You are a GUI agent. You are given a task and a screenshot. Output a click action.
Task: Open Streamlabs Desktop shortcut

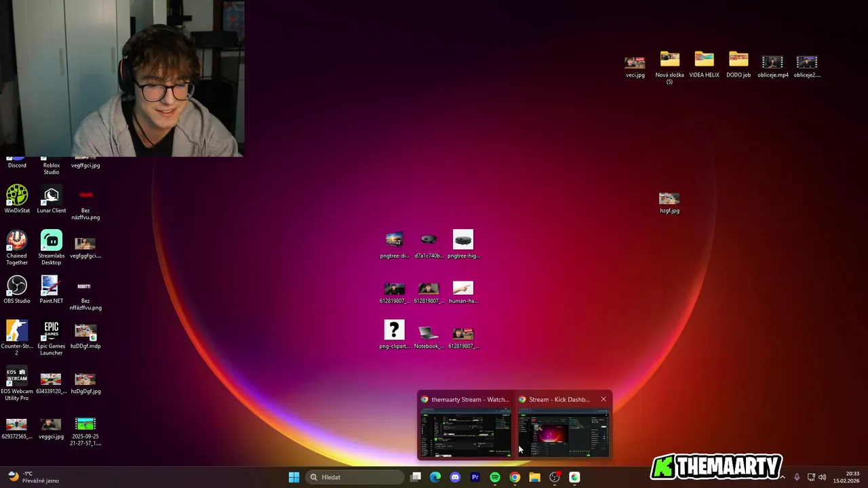(52, 247)
